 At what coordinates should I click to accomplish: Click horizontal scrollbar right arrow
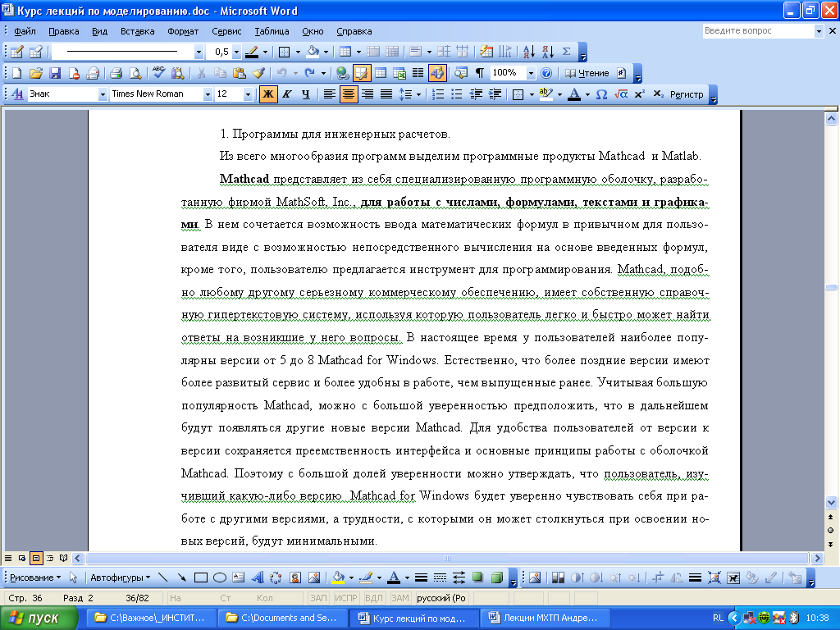coord(817,558)
